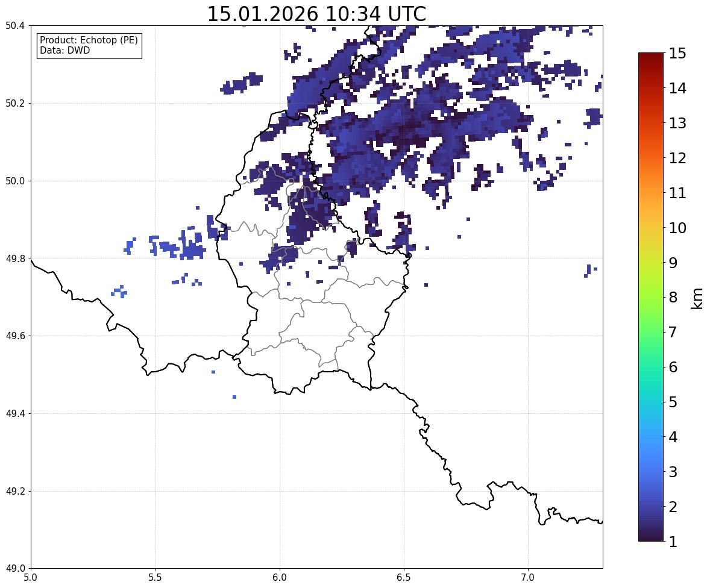Viewport: 710px width, 588px height.
Task: Click the 'Product: Echotop (PE)' legend line
Action: (89, 40)
